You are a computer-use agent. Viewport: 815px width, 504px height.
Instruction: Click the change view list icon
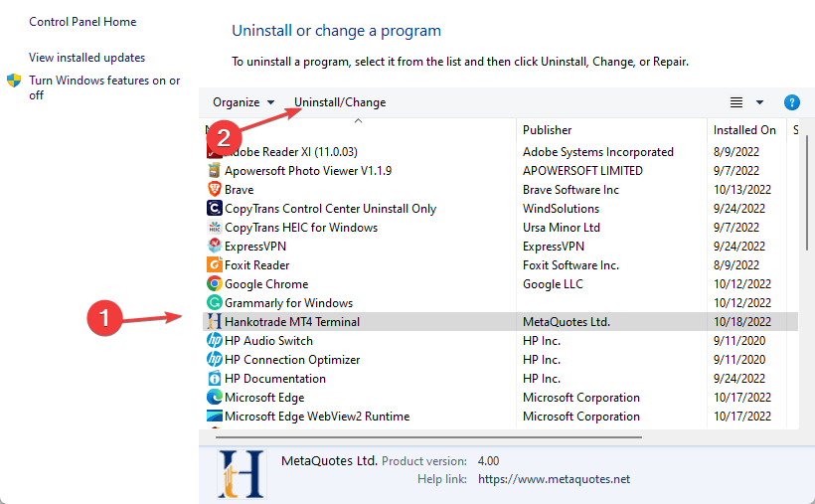tap(736, 102)
